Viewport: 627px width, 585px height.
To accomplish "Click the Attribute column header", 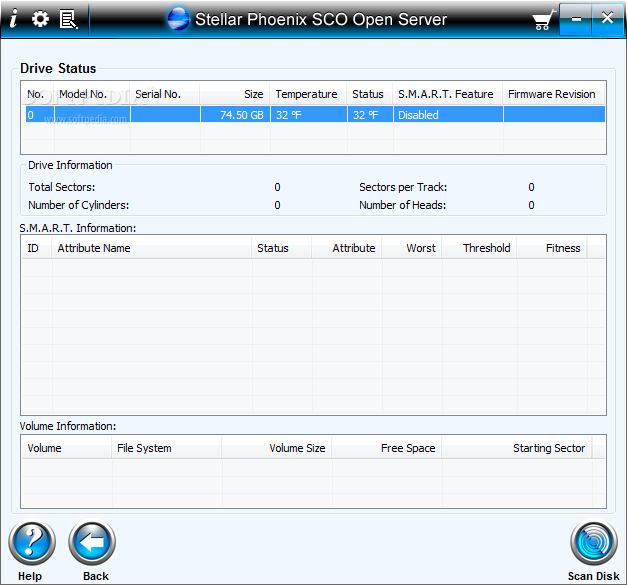I will point(347,248).
